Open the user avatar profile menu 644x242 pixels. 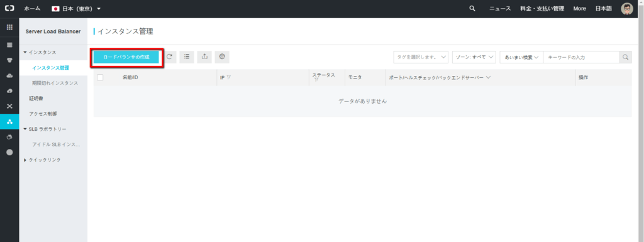627,9
